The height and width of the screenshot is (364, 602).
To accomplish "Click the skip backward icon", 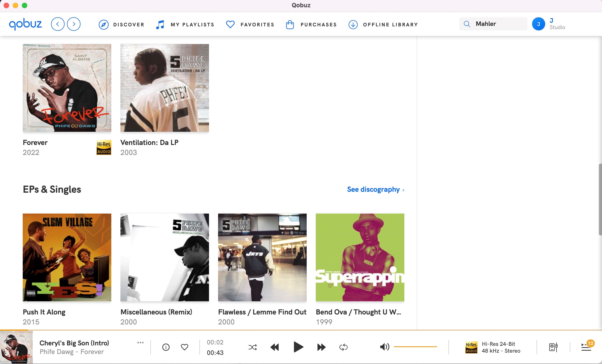I will [275, 347].
